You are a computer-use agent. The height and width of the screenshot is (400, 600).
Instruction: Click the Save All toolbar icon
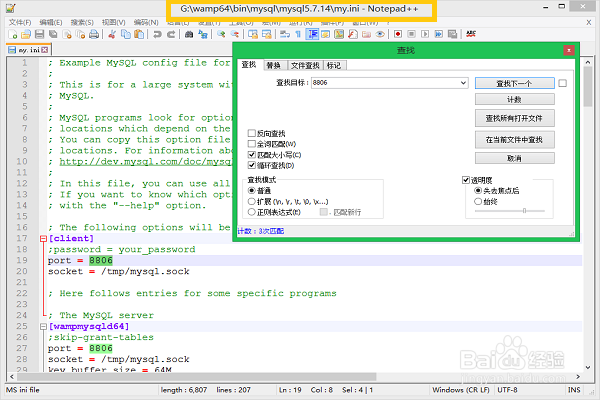(53, 34)
